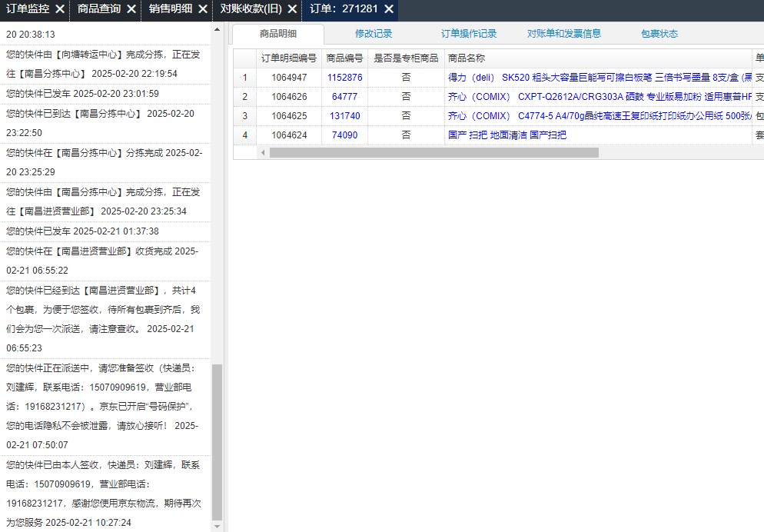
Task: Click the 已到达南昌分拣中心 log entry
Action: pos(105,123)
